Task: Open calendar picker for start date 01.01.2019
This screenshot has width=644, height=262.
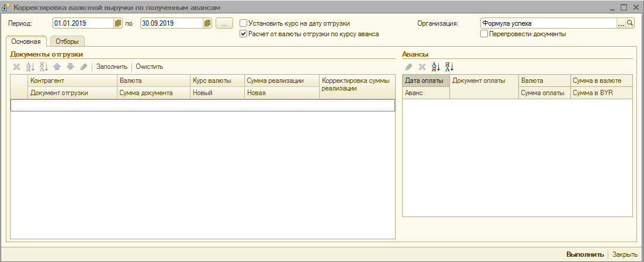Action: (x=117, y=23)
